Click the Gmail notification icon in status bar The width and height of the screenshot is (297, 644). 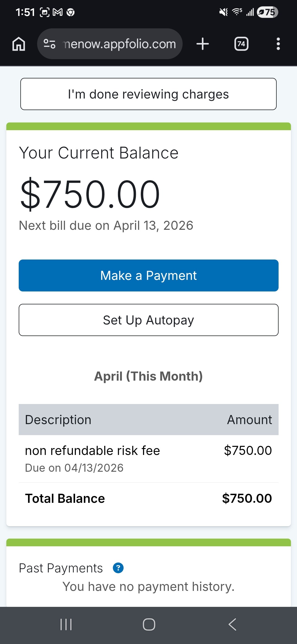click(57, 12)
